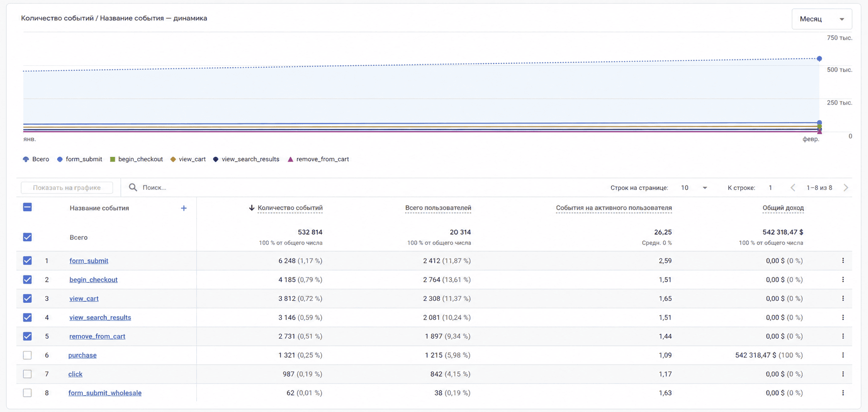
Task: Click the 1–8 из 8 pagination text
Action: pyautogui.click(x=819, y=188)
